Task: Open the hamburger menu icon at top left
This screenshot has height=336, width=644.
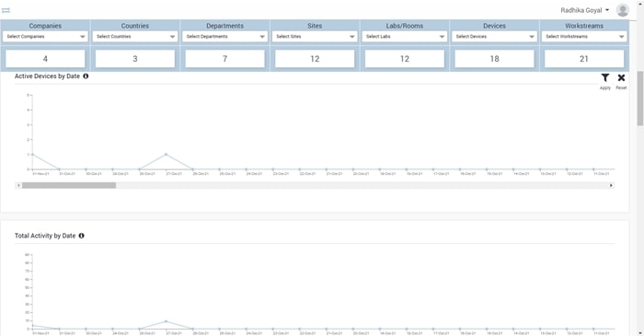Action: tap(6, 10)
